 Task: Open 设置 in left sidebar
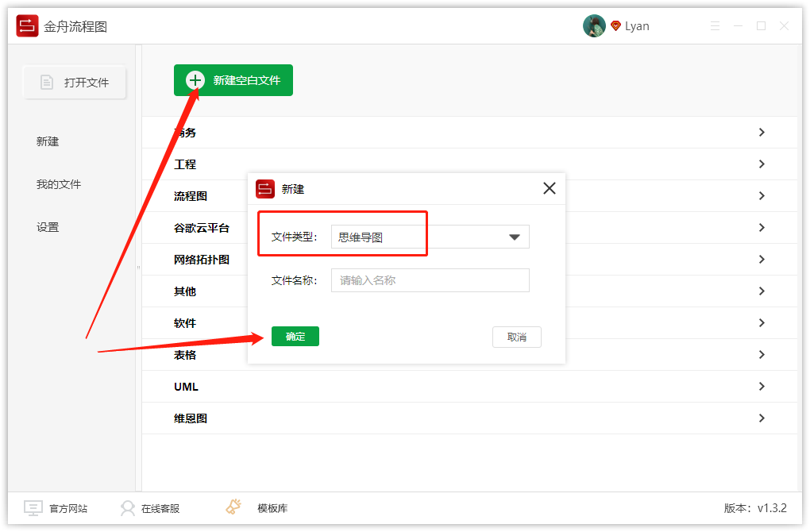(48, 227)
